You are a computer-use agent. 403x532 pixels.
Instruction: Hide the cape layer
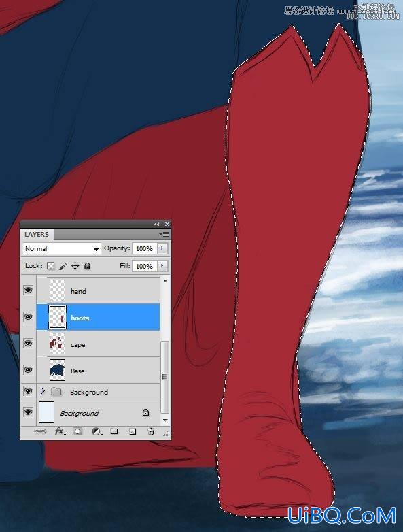(28, 344)
